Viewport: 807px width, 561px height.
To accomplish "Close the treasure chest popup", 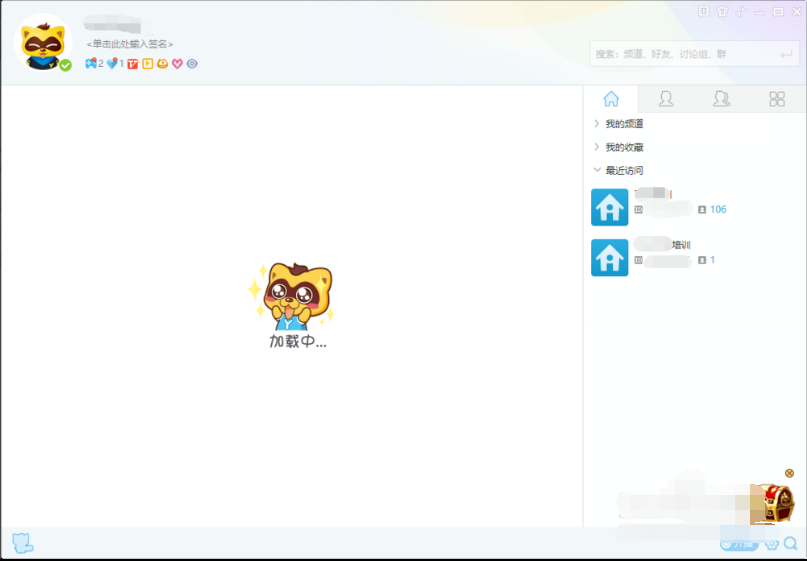I will tap(789, 473).
